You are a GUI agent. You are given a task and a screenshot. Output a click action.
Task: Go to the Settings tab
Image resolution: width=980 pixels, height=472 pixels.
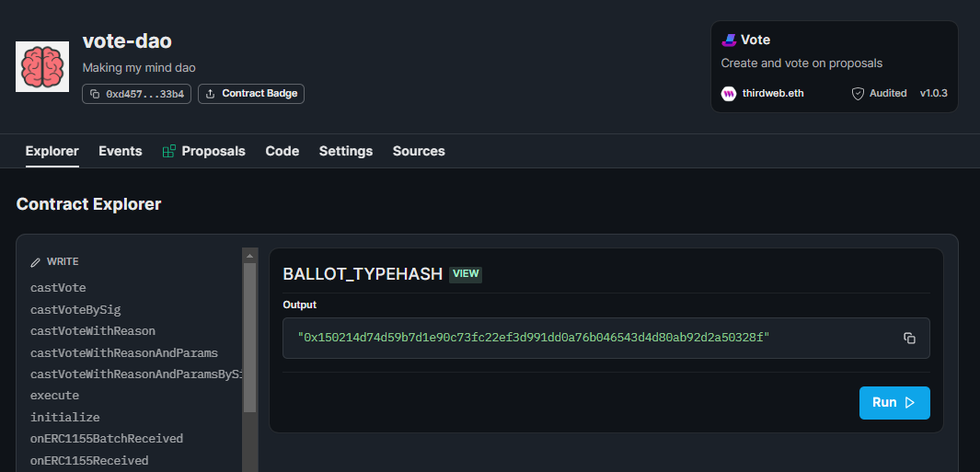point(346,151)
